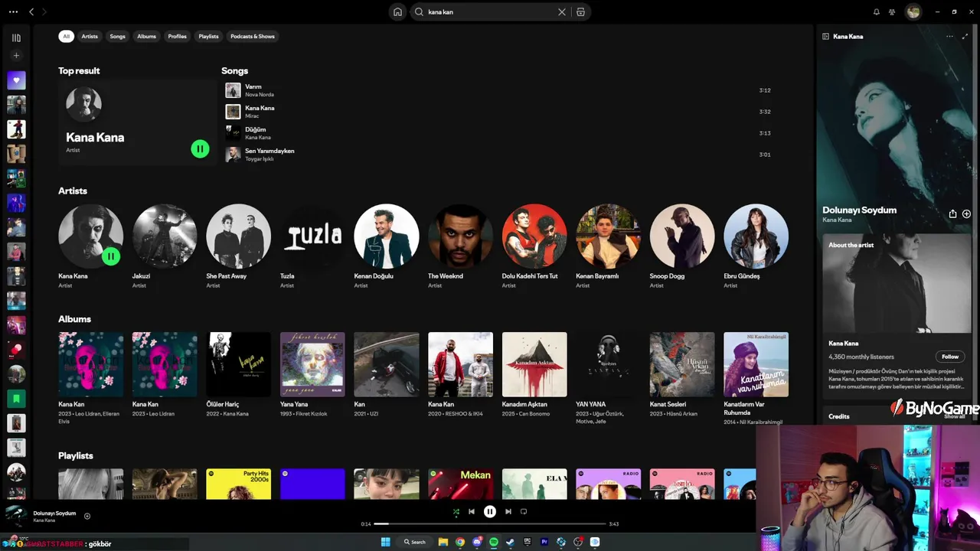980x551 pixels.
Task: Open more options in Now Playing panel
Action: pyautogui.click(x=949, y=36)
